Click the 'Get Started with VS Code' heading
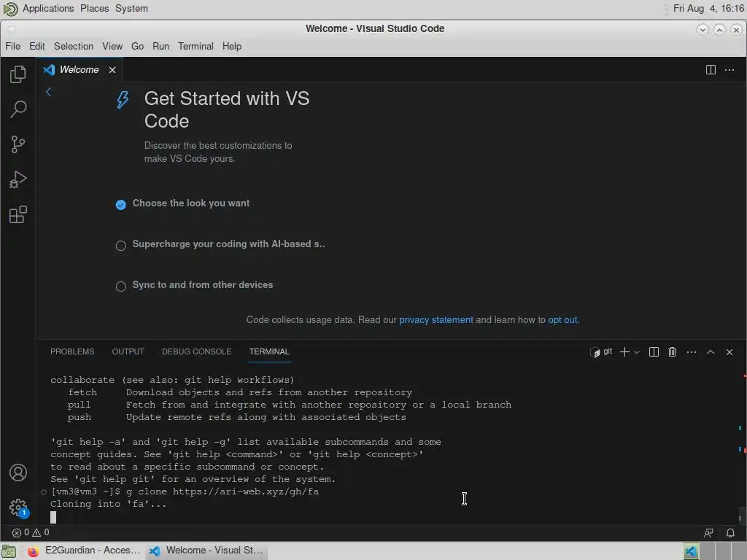The image size is (747, 560). (227, 110)
